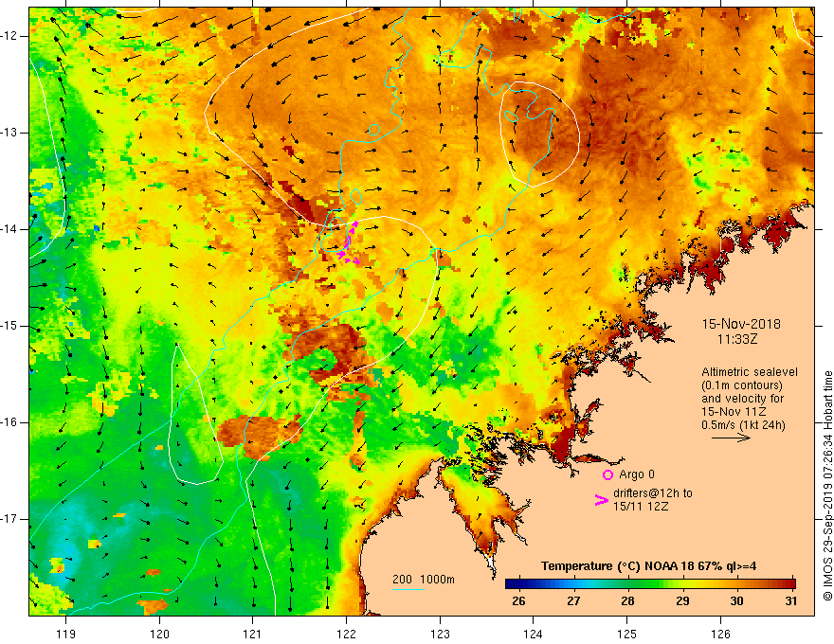
Task: Click the longitude axis label 124
Action: [x=533, y=634]
